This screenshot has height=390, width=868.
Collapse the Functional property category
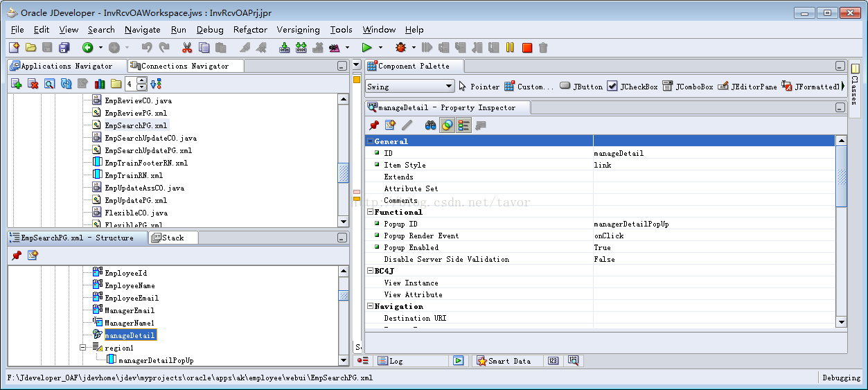[x=370, y=212]
